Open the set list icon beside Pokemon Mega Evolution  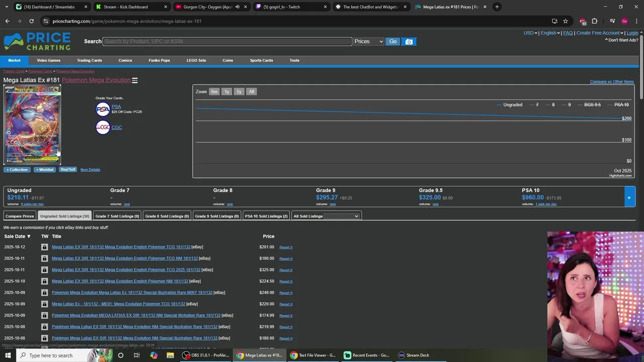135,80
